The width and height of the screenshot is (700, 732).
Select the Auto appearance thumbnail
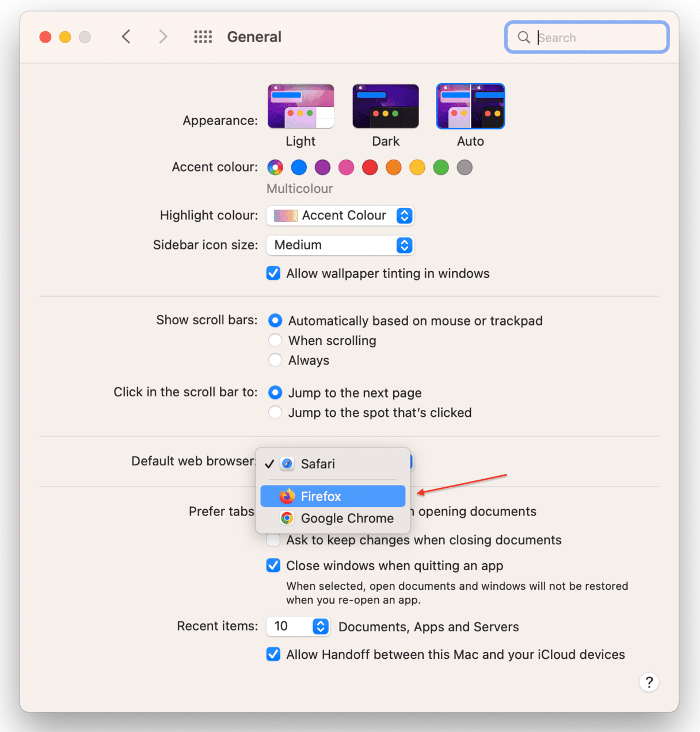470,106
